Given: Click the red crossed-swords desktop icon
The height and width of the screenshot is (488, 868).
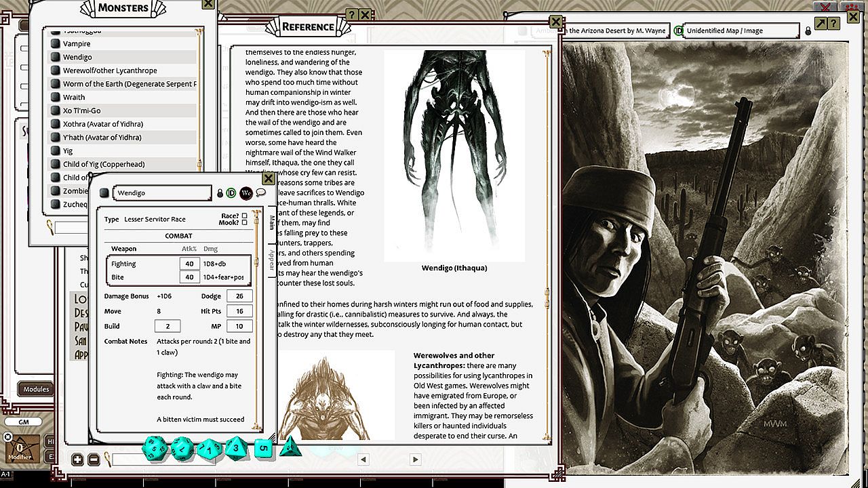Looking at the screenshot, I should click(826, 7).
